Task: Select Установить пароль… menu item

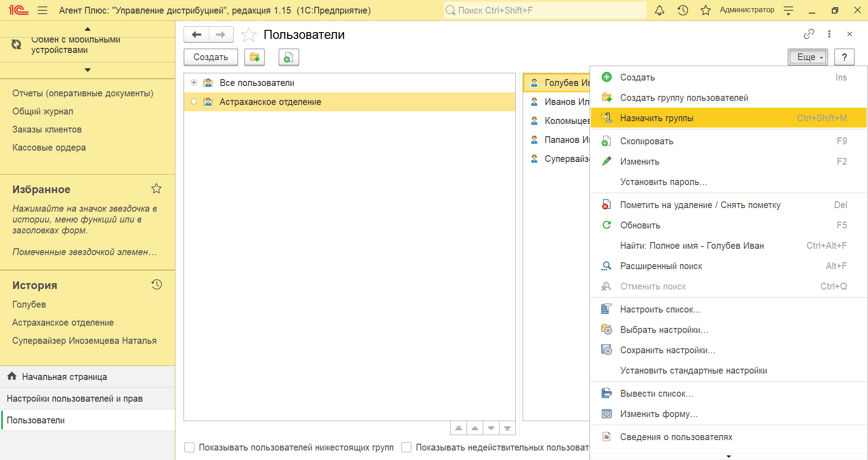Action: [663, 182]
